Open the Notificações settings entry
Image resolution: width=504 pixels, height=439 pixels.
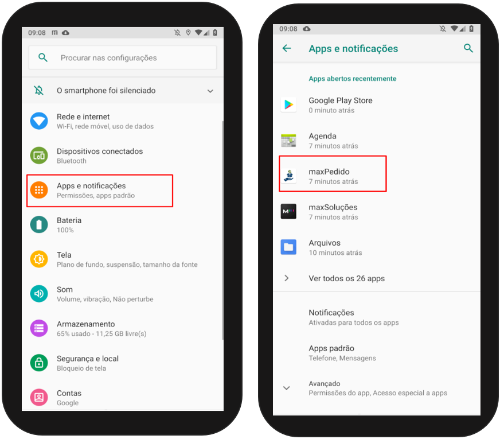click(376, 317)
